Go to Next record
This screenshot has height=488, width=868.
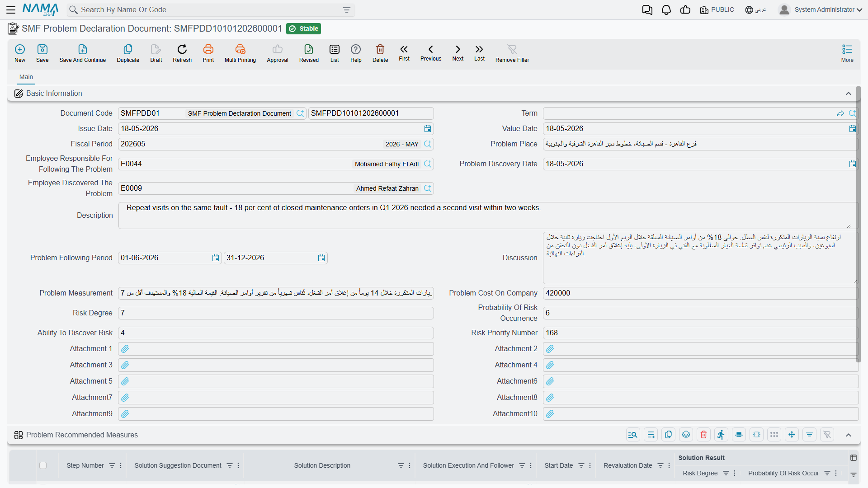[x=458, y=53]
